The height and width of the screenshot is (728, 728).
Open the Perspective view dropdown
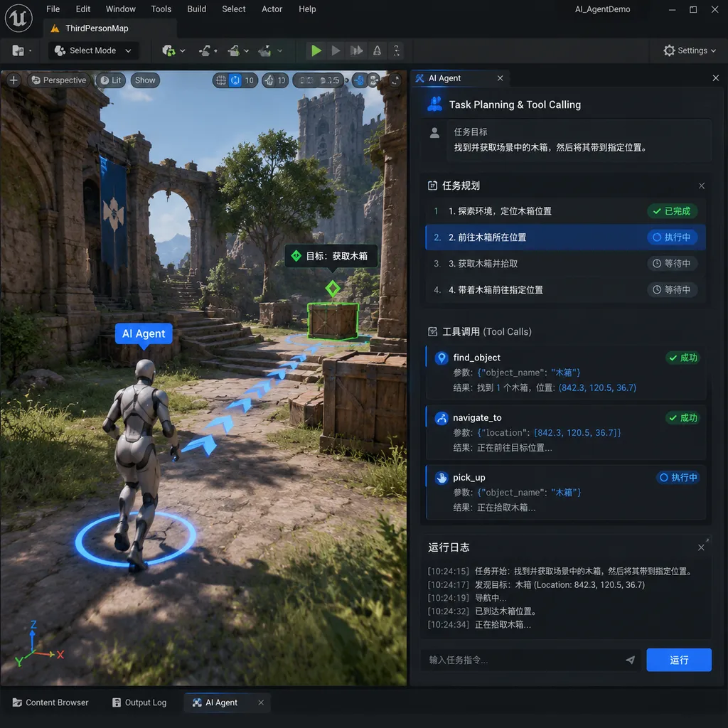coord(59,80)
